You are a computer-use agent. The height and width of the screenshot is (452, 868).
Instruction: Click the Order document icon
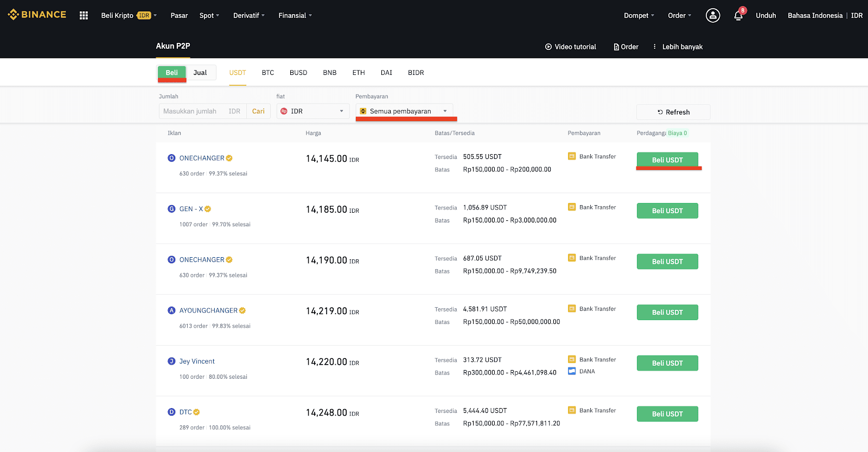point(616,47)
